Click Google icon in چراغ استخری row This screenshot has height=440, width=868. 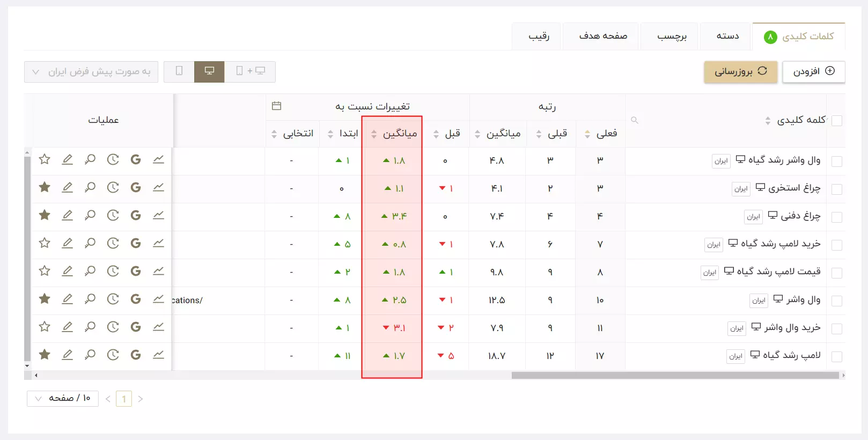(136, 187)
